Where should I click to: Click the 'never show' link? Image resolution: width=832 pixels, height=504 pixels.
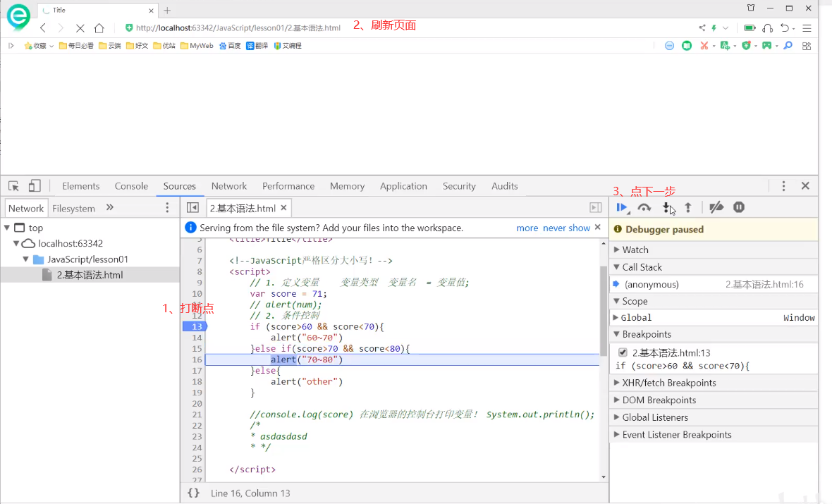[566, 228]
